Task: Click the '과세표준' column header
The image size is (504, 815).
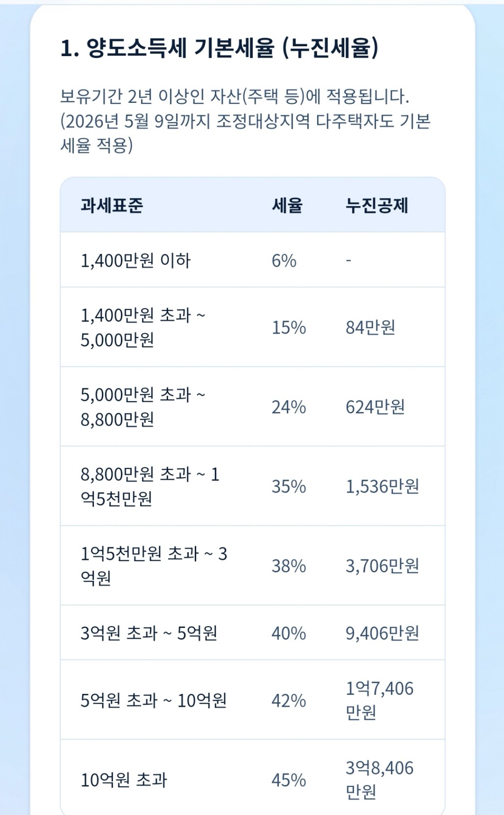Action: (x=112, y=205)
